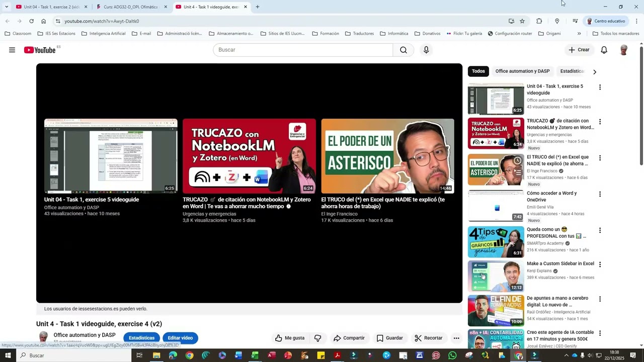Open 'Office automation y DASP' channel link below video
The image size is (644, 362).
[85, 335]
